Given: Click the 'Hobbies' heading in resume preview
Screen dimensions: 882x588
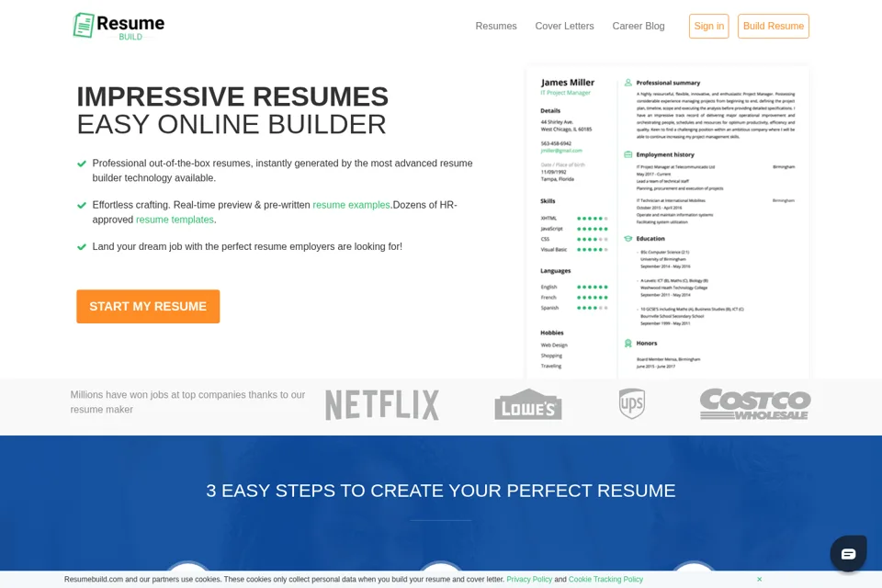Looking at the screenshot, I should click(552, 333).
